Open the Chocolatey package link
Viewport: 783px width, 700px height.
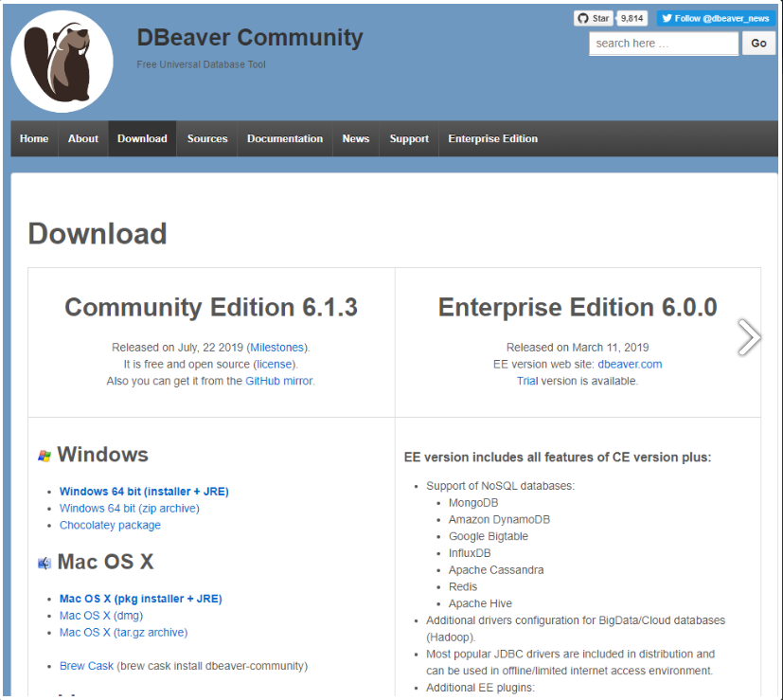coord(110,525)
